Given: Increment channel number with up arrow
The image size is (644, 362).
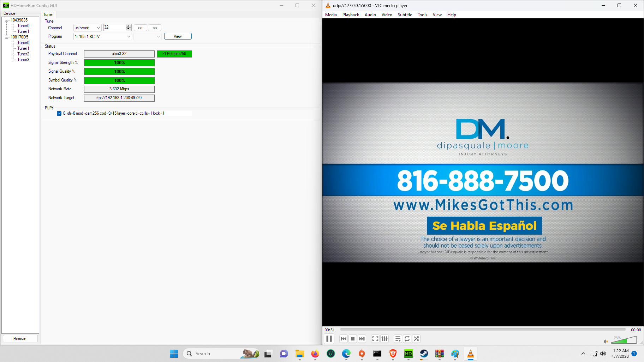Looking at the screenshot, I should (x=129, y=26).
